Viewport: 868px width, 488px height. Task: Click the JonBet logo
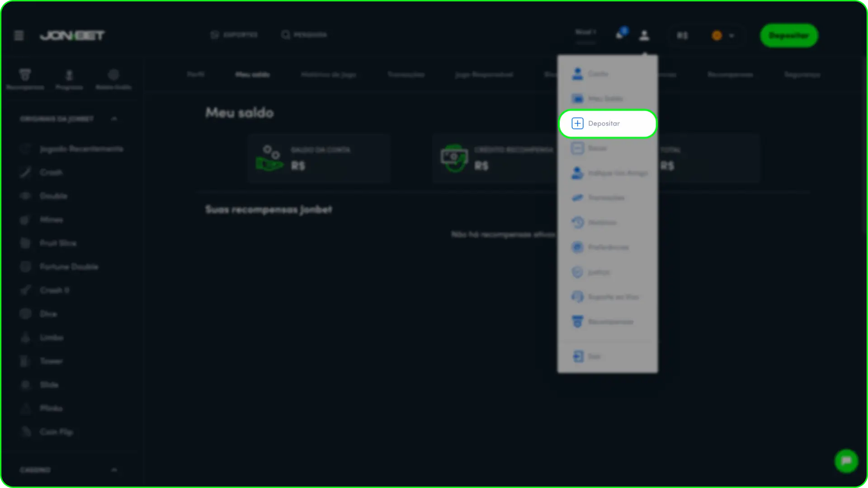(72, 35)
